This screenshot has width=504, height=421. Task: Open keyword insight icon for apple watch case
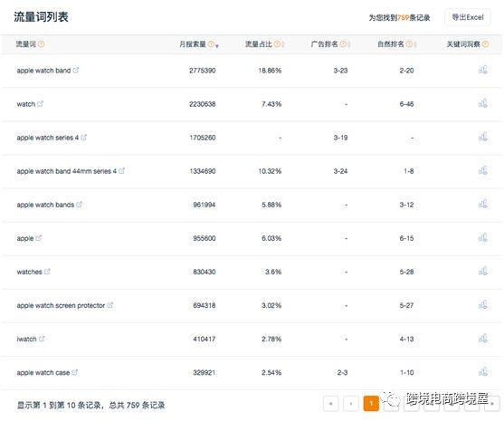tap(483, 372)
